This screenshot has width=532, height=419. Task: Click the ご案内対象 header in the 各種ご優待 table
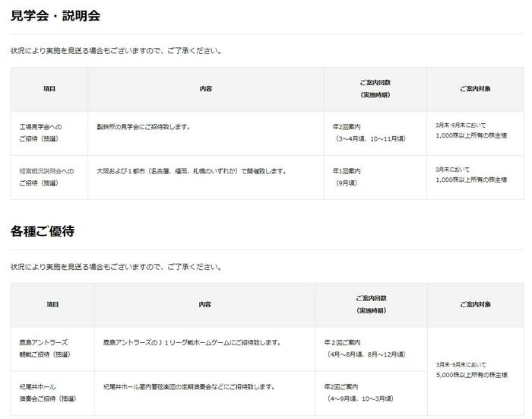tap(475, 304)
